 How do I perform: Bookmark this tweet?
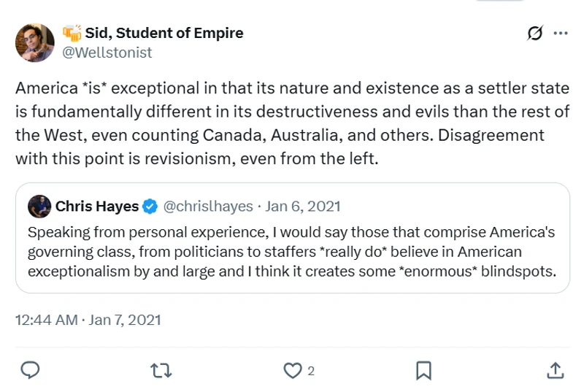423,371
